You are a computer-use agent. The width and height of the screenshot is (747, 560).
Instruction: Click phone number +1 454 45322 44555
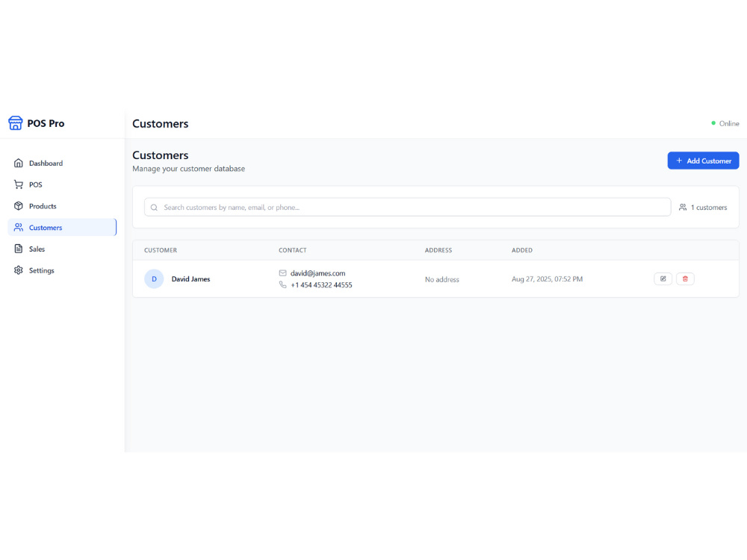click(321, 284)
